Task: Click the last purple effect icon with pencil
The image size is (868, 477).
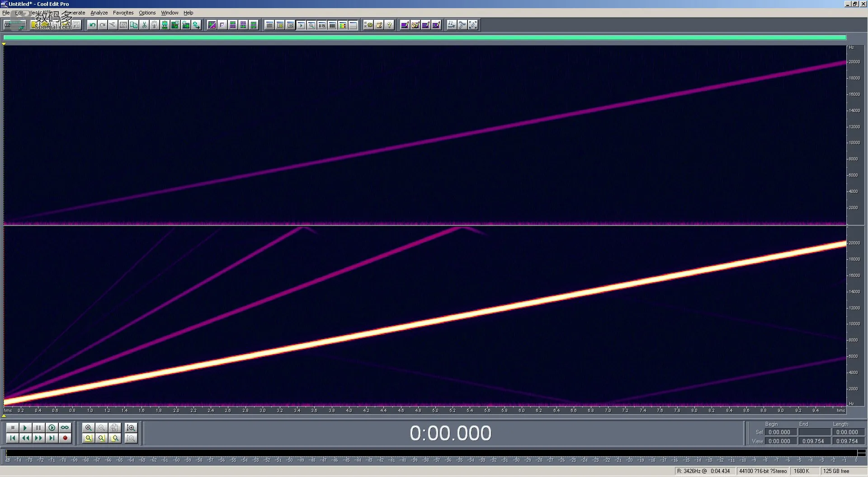Action: [436, 25]
